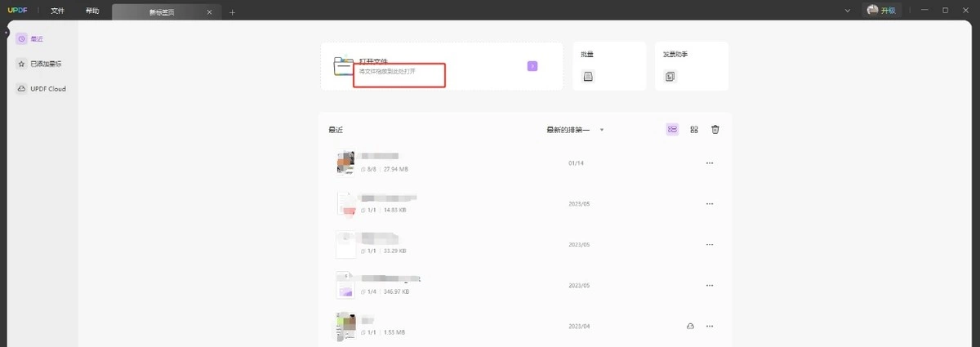This screenshot has width=980, height=347.
Task: Open the invoice assistant (发票助手) icon
Action: (x=670, y=77)
